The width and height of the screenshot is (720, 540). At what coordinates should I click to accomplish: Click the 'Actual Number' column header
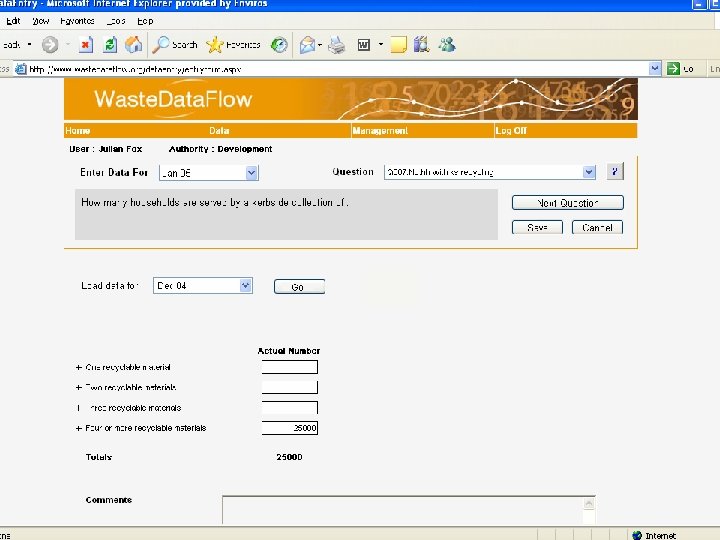pos(288,351)
